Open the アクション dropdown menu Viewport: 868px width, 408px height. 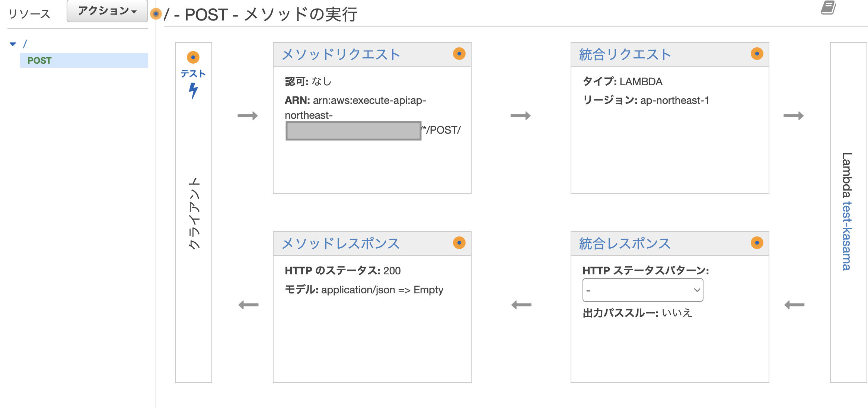(107, 11)
